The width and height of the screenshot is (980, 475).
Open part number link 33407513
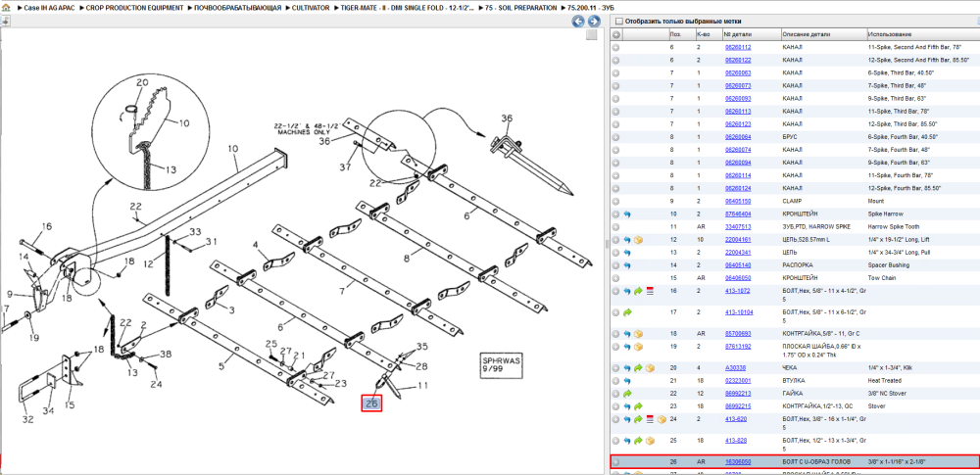click(738, 227)
